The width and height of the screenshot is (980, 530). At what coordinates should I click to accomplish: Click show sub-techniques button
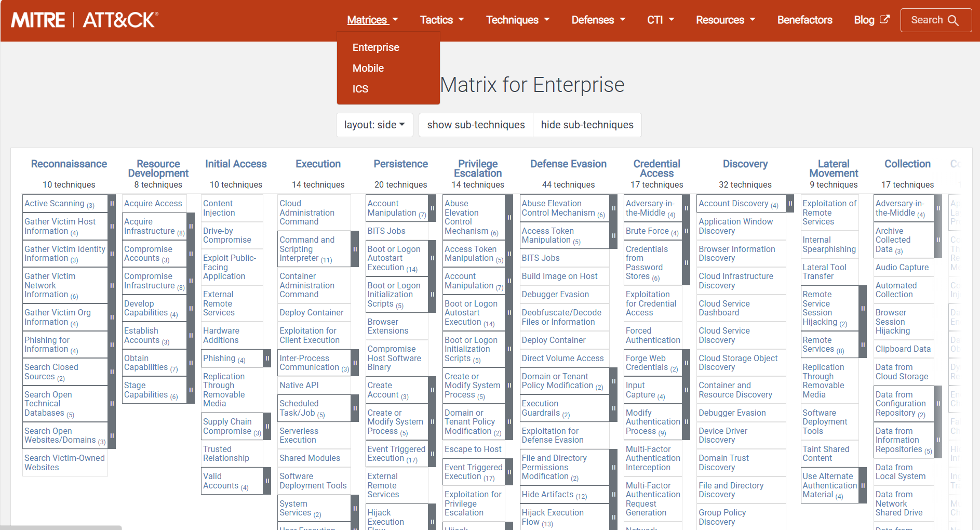tap(476, 125)
